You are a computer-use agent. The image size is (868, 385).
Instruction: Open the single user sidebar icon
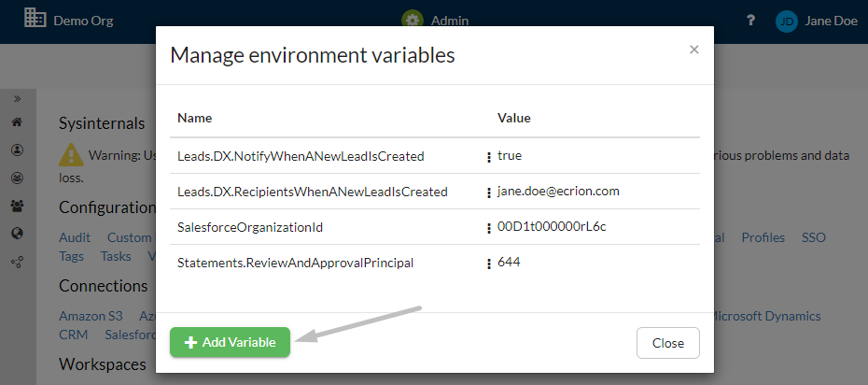click(x=17, y=150)
